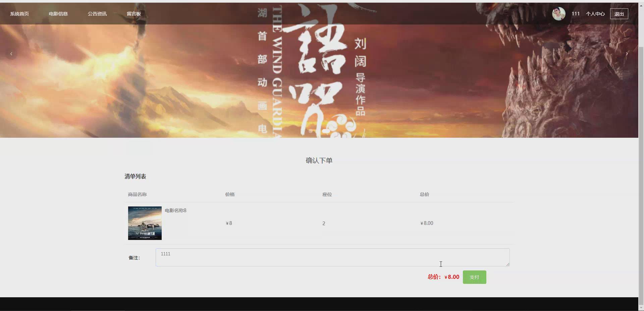Viewport: 644px width, 311px height.
Task: Click the previous carousel arrow
Action: point(11,54)
